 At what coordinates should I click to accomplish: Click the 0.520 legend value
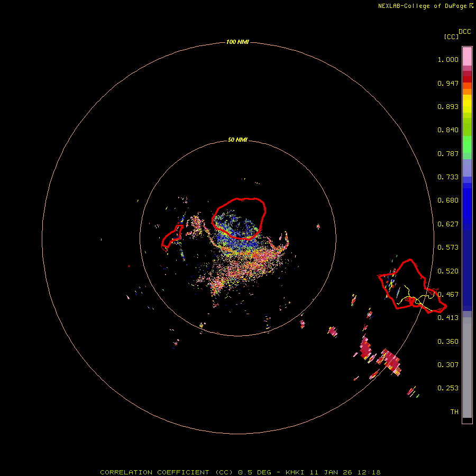(448, 271)
